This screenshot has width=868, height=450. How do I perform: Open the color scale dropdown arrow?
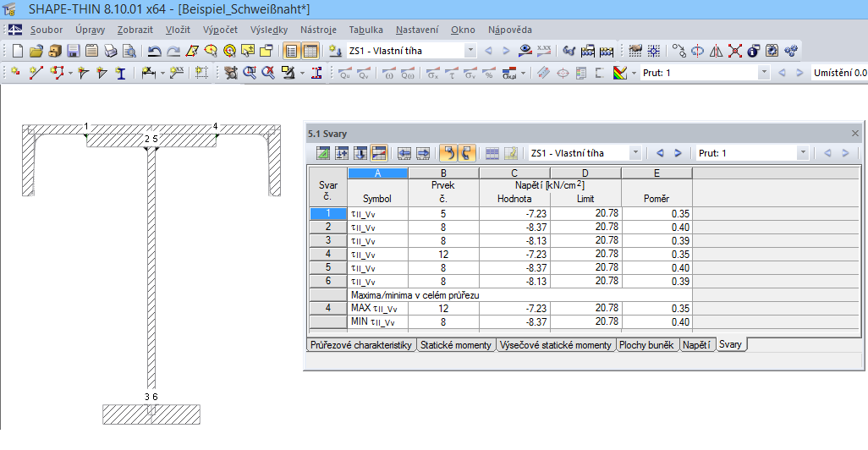[x=634, y=73]
